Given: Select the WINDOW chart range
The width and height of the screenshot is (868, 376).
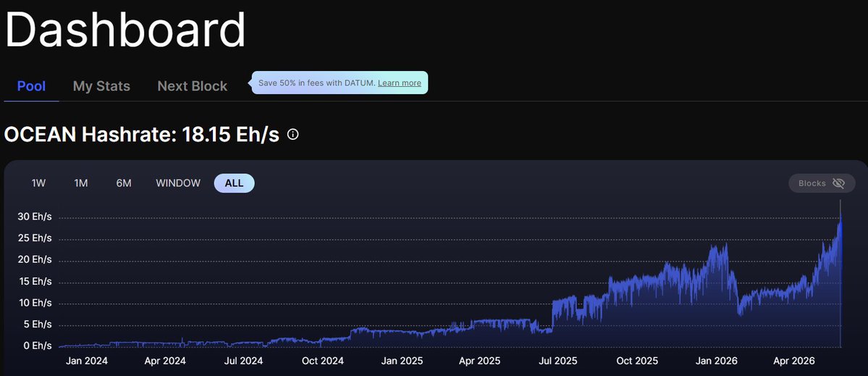Looking at the screenshot, I should (x=178, y=183).
